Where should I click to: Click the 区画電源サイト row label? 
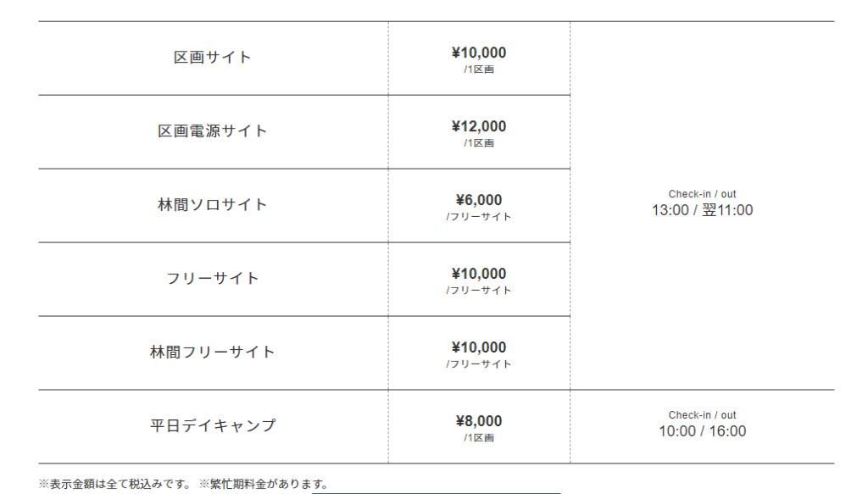(213, 131)
